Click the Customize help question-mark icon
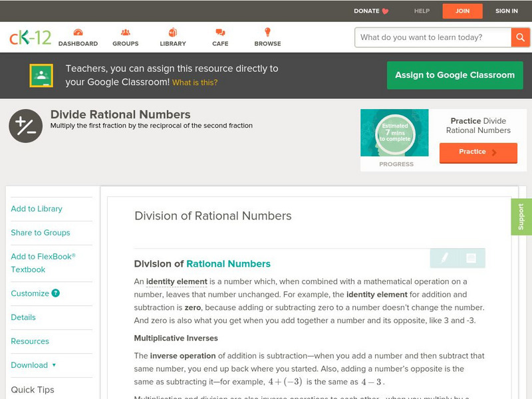 tap(56, 293)
